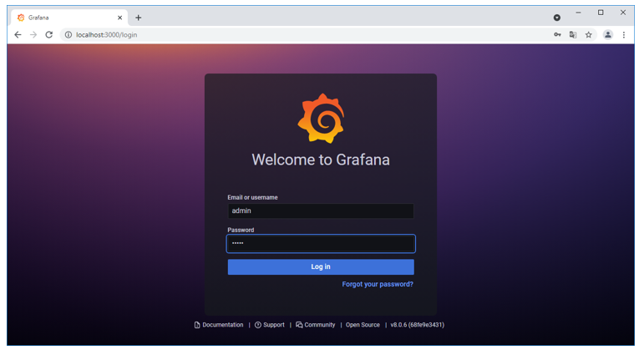
Task: Click version v8.0.6 (68fe9e3431) text
Action: (x=418, y=325)
